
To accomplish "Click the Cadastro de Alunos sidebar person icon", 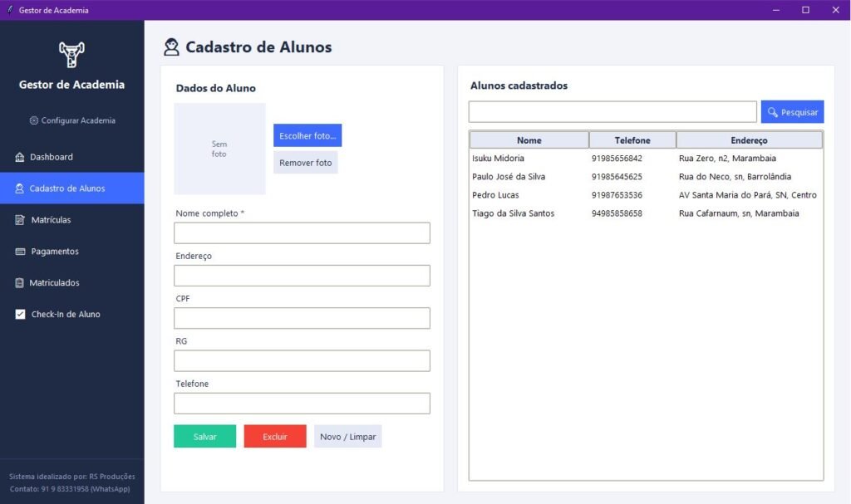I will (20, 188).
